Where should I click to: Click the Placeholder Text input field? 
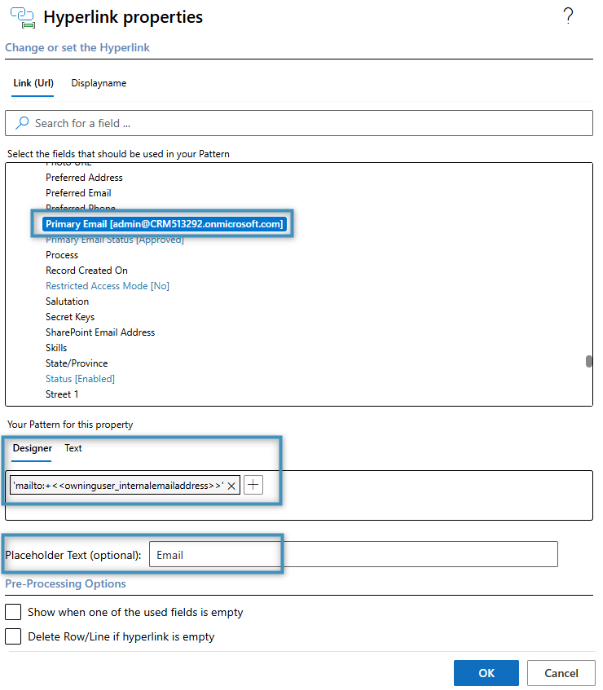pos(352,555)
